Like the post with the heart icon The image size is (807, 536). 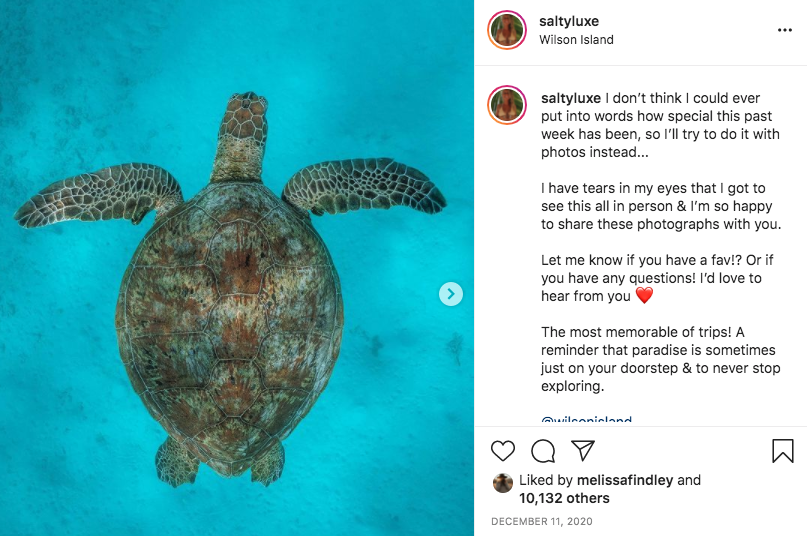coord(504,451)
